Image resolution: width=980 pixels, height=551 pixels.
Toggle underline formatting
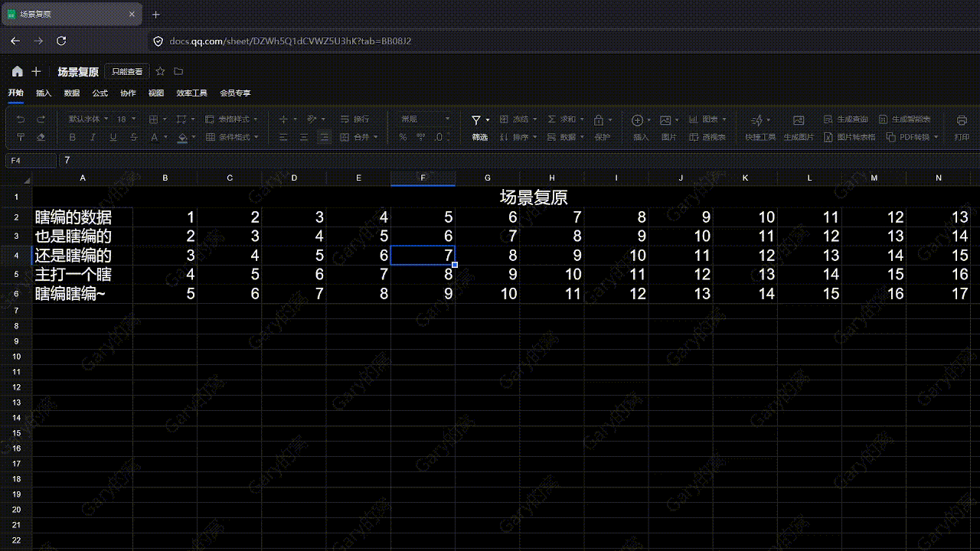point(113,138)
